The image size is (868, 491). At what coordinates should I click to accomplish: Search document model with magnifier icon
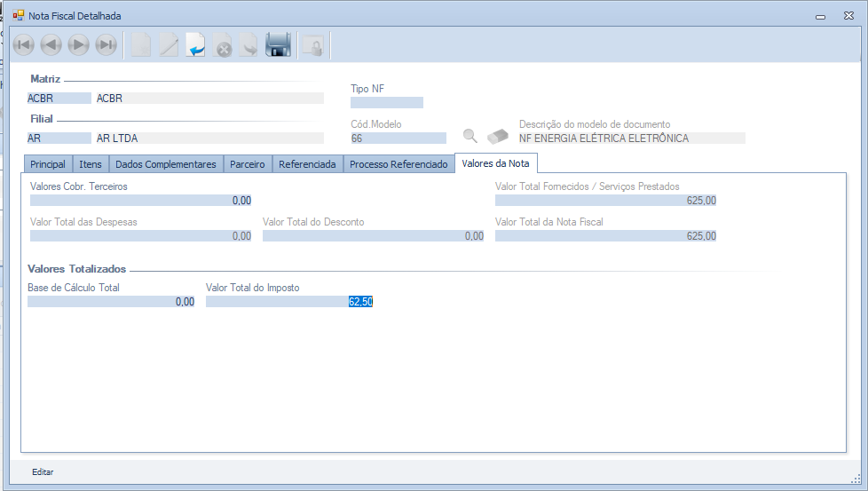click(470, 136)
